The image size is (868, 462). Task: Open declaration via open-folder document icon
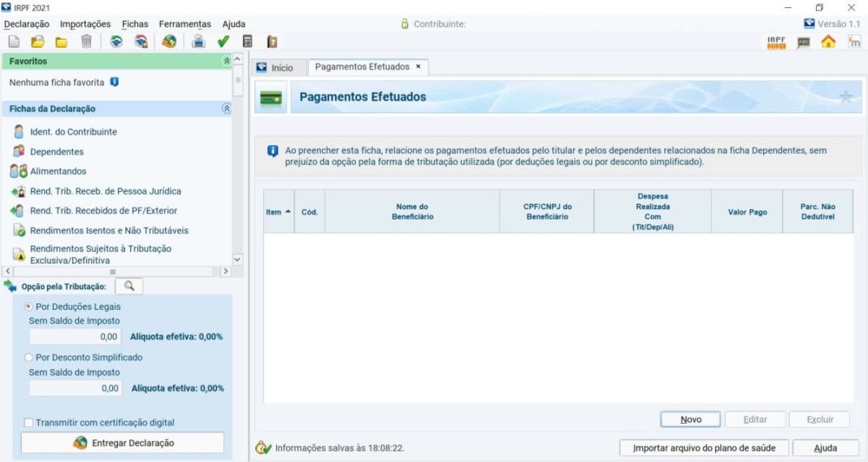[x=37, y=41]
